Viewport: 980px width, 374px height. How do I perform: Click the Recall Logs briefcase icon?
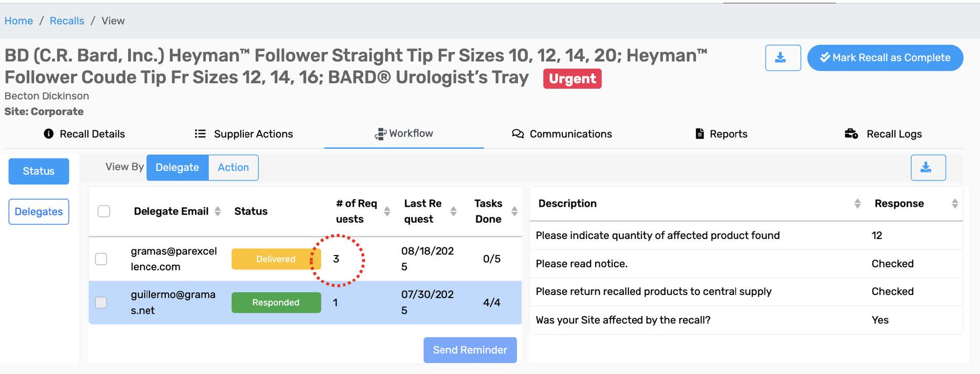[851, 133]
